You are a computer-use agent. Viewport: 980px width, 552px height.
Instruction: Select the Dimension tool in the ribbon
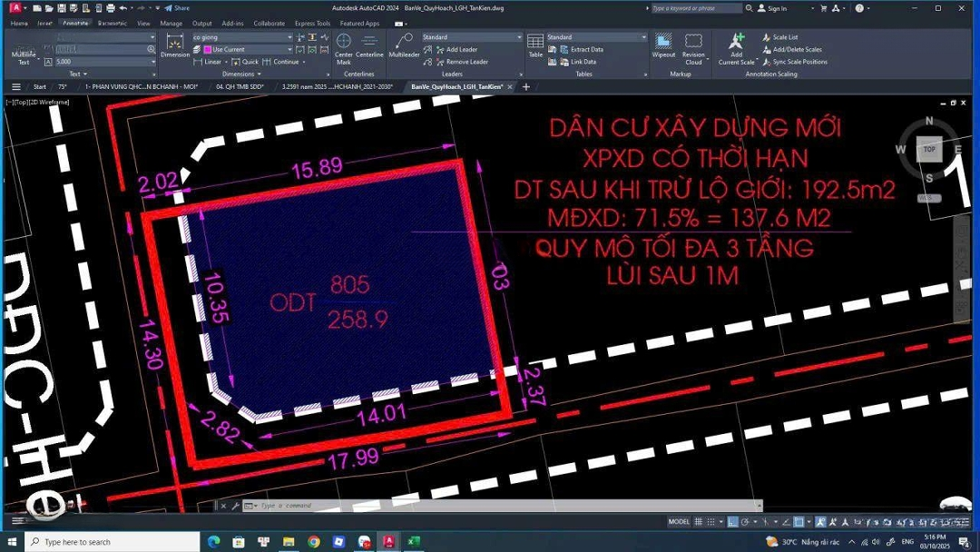tap(175, 45)
